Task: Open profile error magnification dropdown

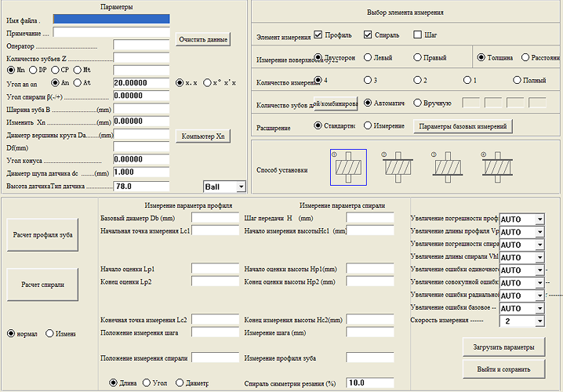Action: 539,220
